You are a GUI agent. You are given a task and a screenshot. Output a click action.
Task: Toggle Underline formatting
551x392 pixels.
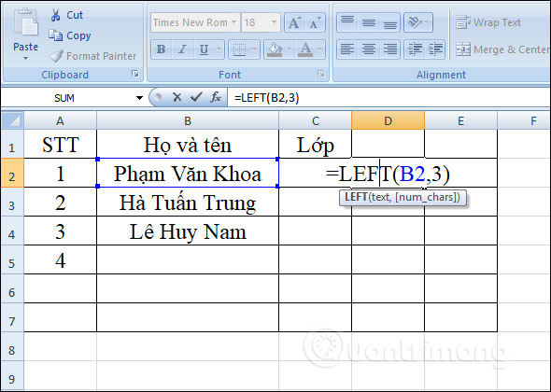point(204,49)
